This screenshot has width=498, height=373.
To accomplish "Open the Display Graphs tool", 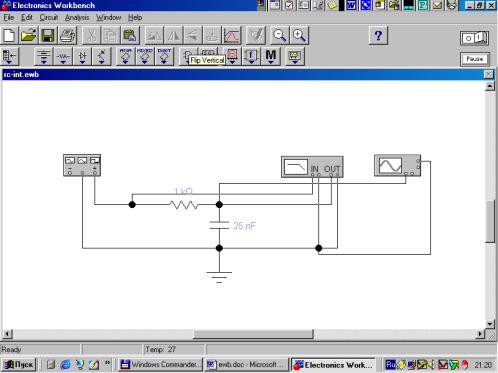I will click(231, 35).
